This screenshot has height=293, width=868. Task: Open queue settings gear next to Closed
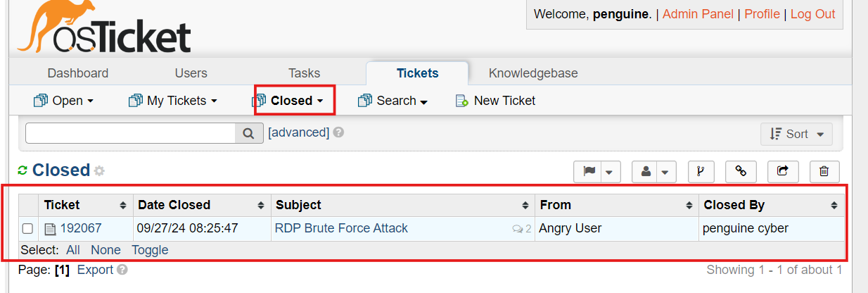point(99,170)
